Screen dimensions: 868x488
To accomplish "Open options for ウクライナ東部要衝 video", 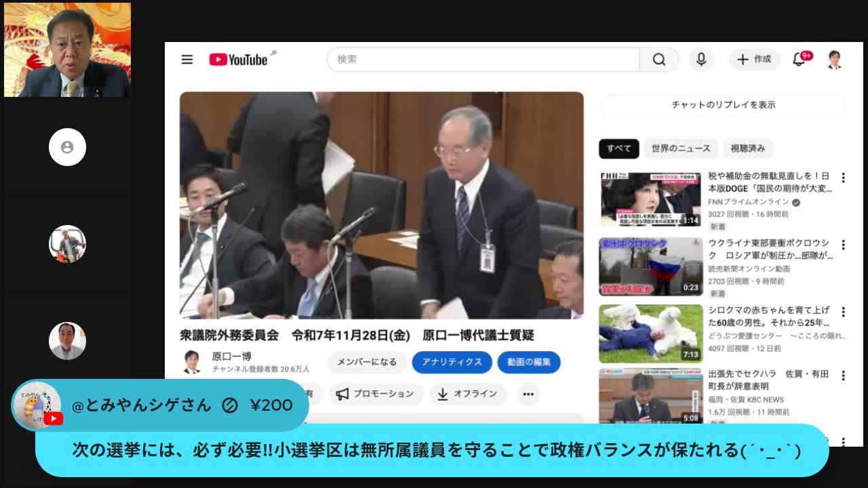I will [x=843, y=245].
